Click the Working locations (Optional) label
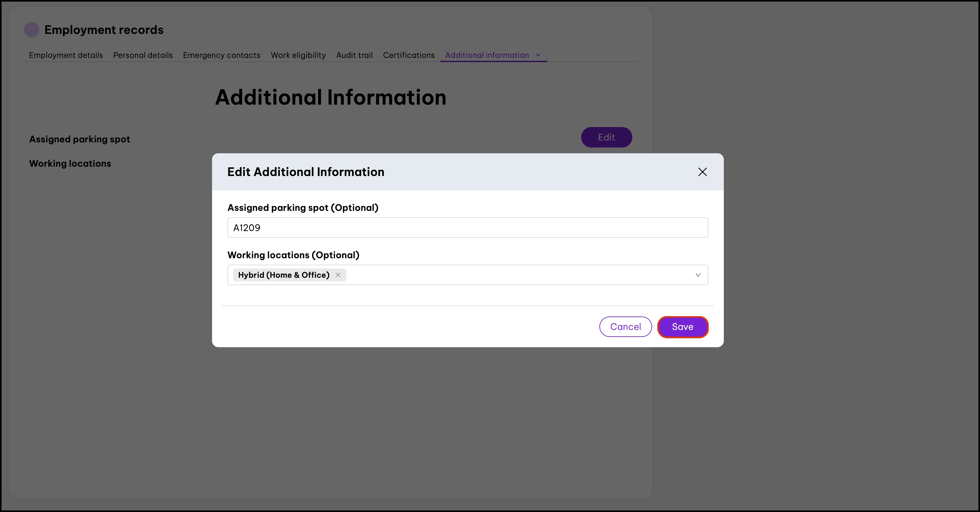The image size is (980, 512). point(293,255)
